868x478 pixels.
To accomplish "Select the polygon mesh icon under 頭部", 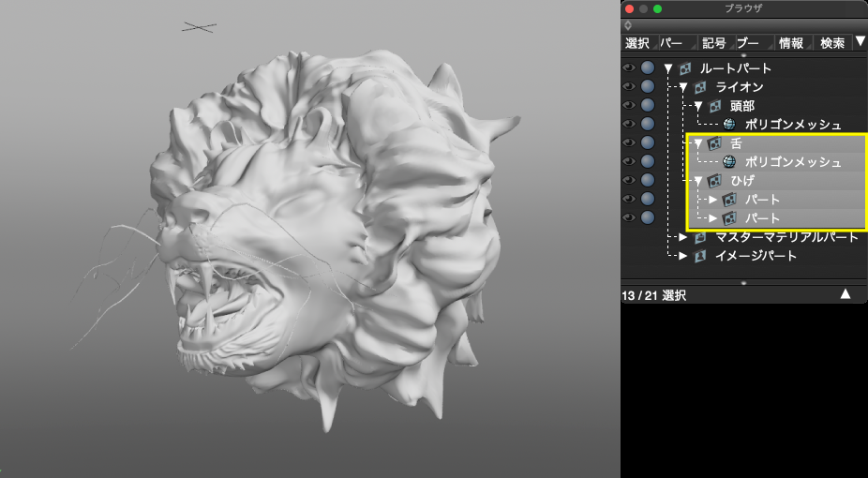I will (x=729, y=124).
